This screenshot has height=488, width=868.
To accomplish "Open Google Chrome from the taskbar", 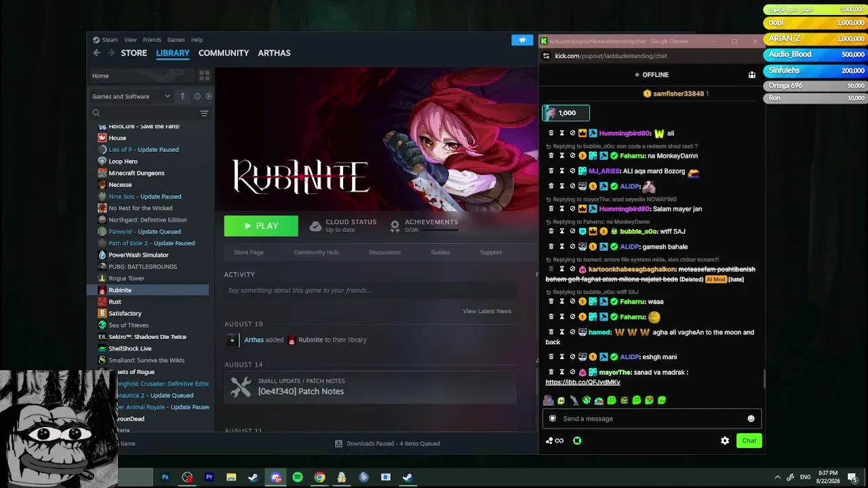I will (319, 477).
